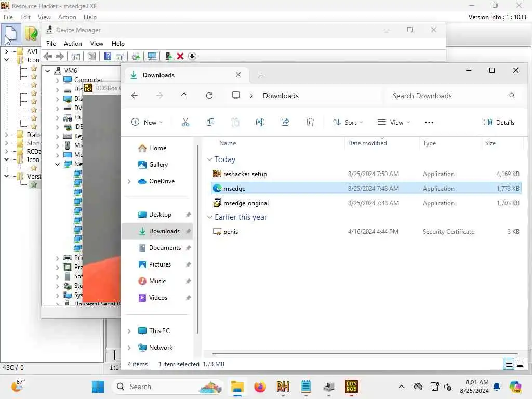Open DOSBox from the taskbar
The height and width of the screenshot is (399, 532).
tap(352, 387)
